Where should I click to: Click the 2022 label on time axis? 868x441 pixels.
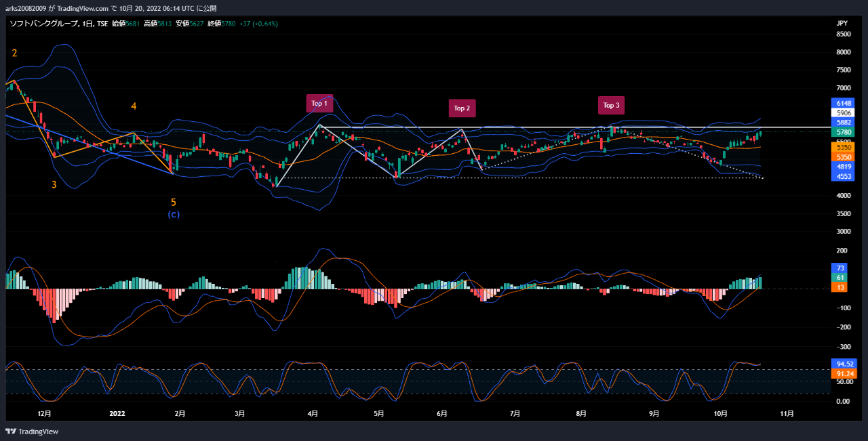point(117,413)
